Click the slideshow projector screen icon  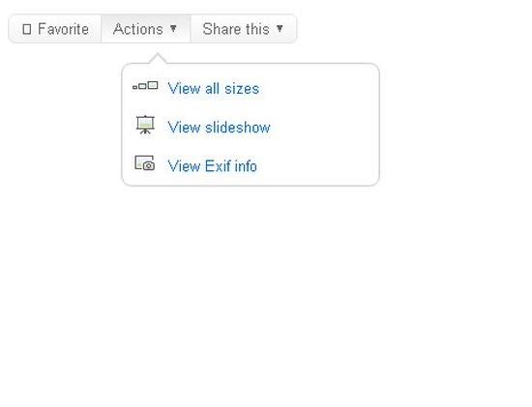[145, 125]
